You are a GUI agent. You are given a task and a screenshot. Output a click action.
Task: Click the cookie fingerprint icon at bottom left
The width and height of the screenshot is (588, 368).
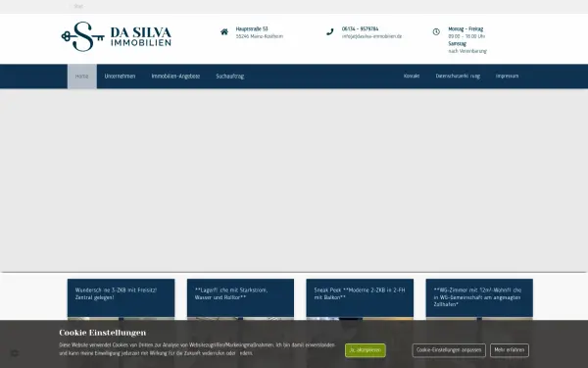(15, 353)
